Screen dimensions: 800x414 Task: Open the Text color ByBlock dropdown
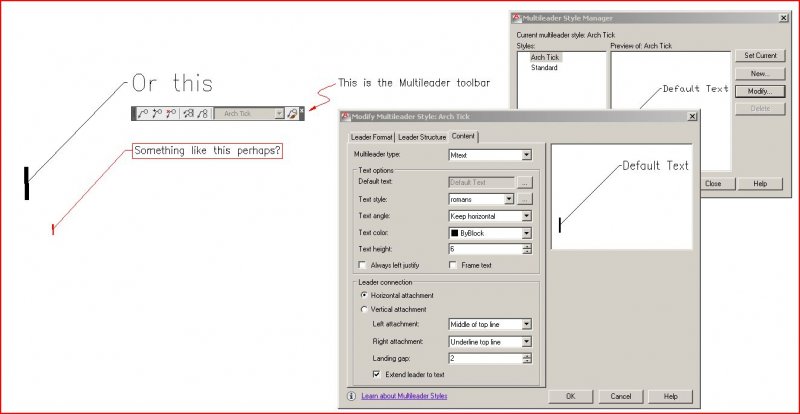coord(527,233)
